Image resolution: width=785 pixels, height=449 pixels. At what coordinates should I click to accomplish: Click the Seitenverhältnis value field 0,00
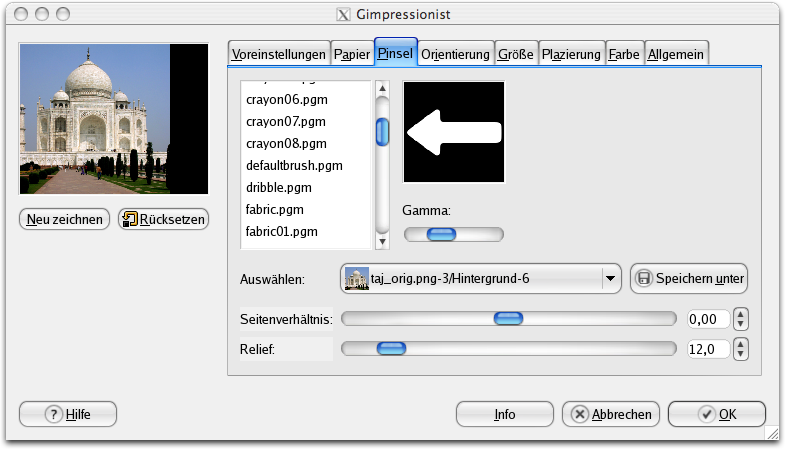[708, 319]
